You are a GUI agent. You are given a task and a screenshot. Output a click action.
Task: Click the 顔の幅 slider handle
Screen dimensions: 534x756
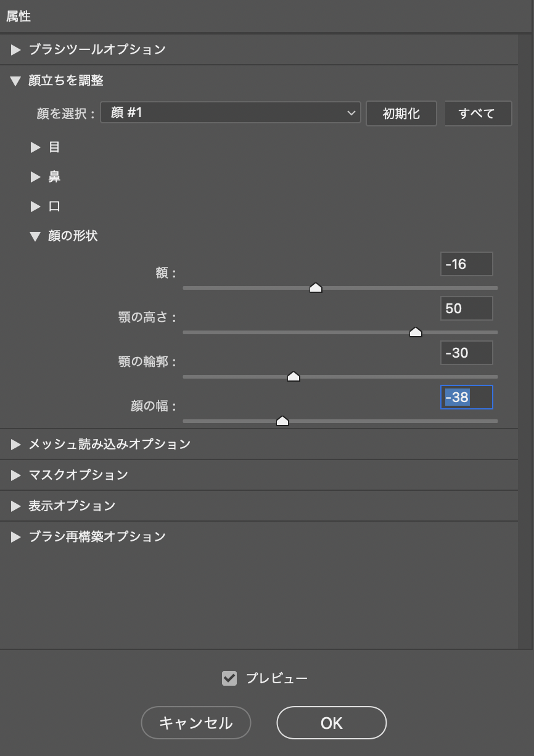click(282, 421)
